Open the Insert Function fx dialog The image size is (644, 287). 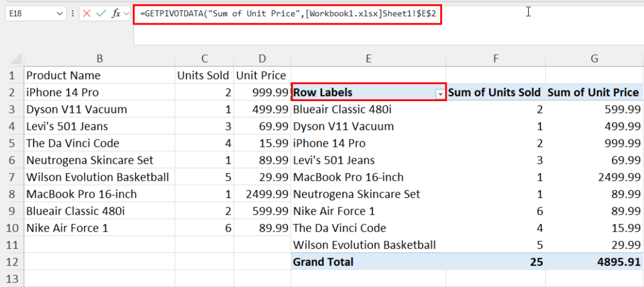click(x=116, y=14)
